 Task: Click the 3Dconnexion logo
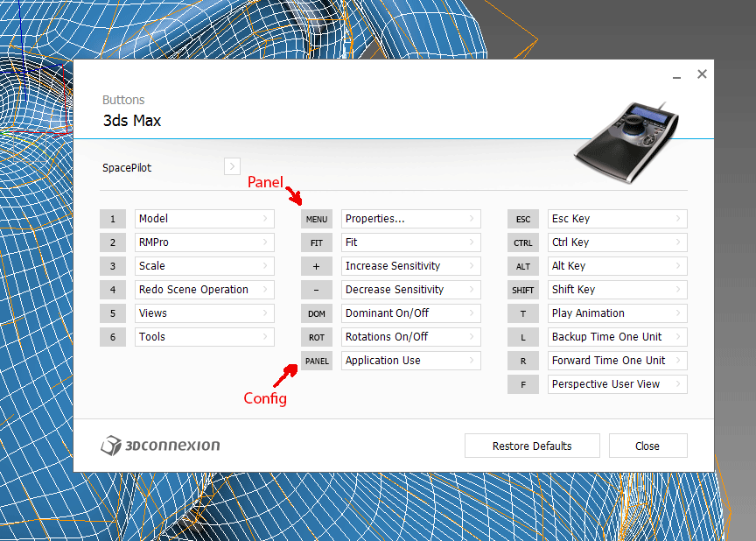[160, 445]
